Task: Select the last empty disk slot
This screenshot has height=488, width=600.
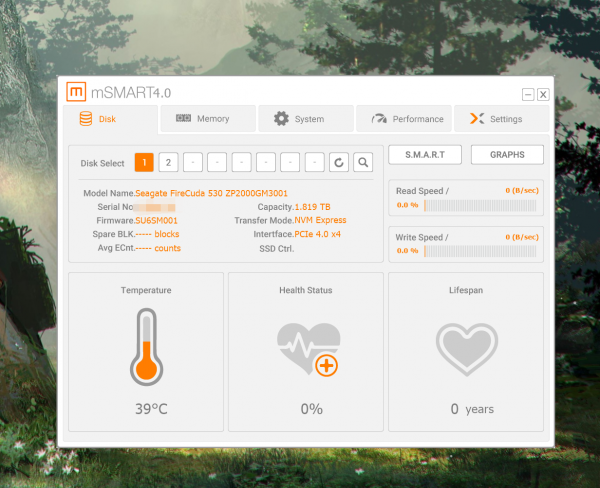Action: click(x=315, y=162)
